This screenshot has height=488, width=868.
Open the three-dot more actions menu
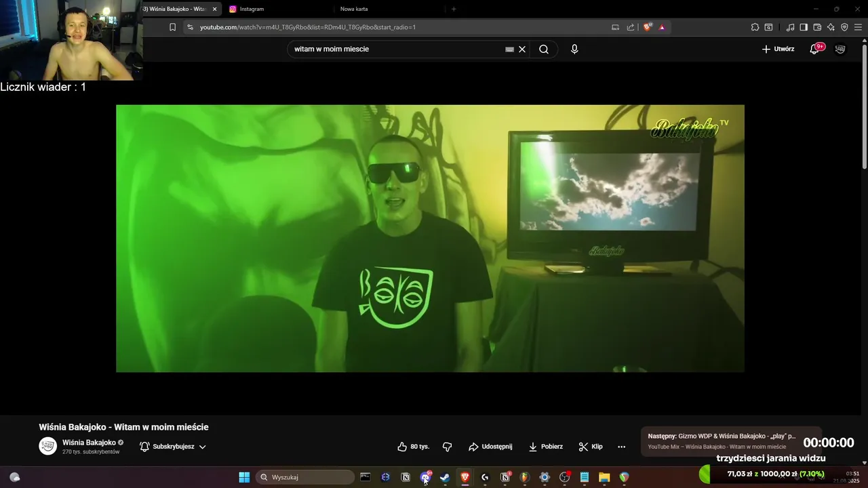[621, 447]
